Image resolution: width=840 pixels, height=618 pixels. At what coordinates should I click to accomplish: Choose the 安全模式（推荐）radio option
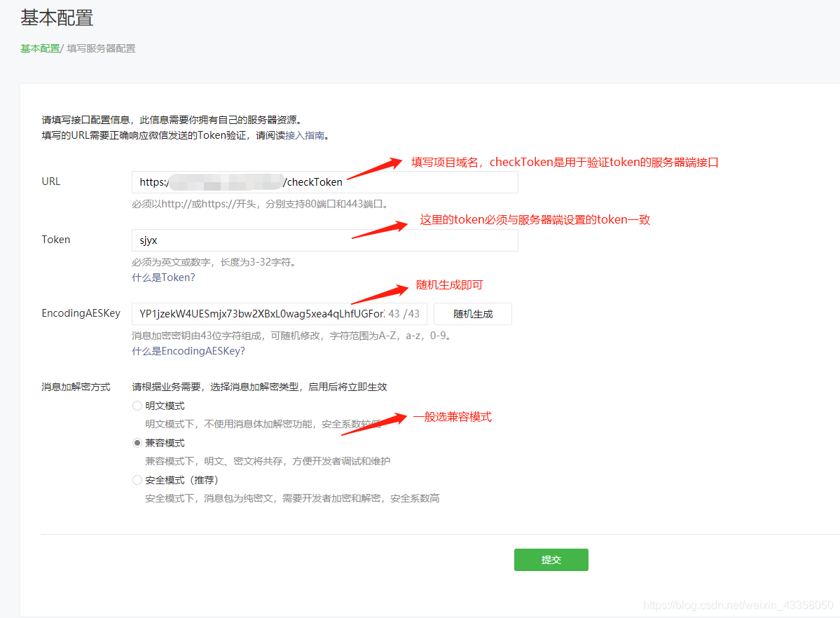[137, 480]
